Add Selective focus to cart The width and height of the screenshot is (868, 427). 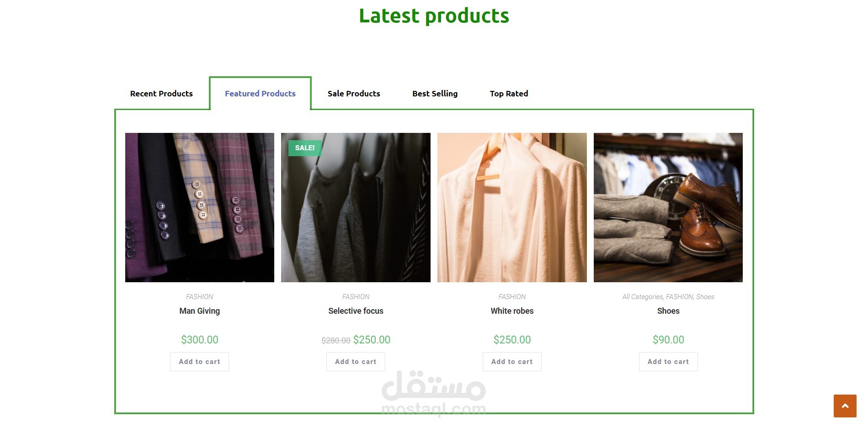coord(356,362)
